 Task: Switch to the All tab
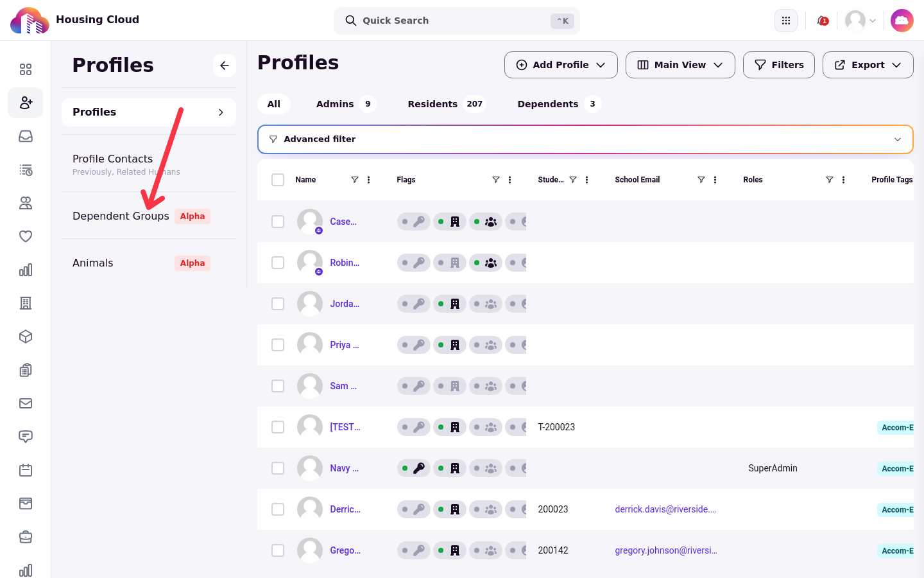tap(274, 104)
